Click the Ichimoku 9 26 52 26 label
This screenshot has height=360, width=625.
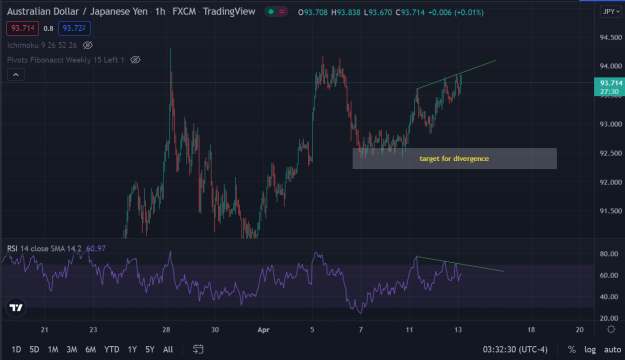tap(42, 45)
